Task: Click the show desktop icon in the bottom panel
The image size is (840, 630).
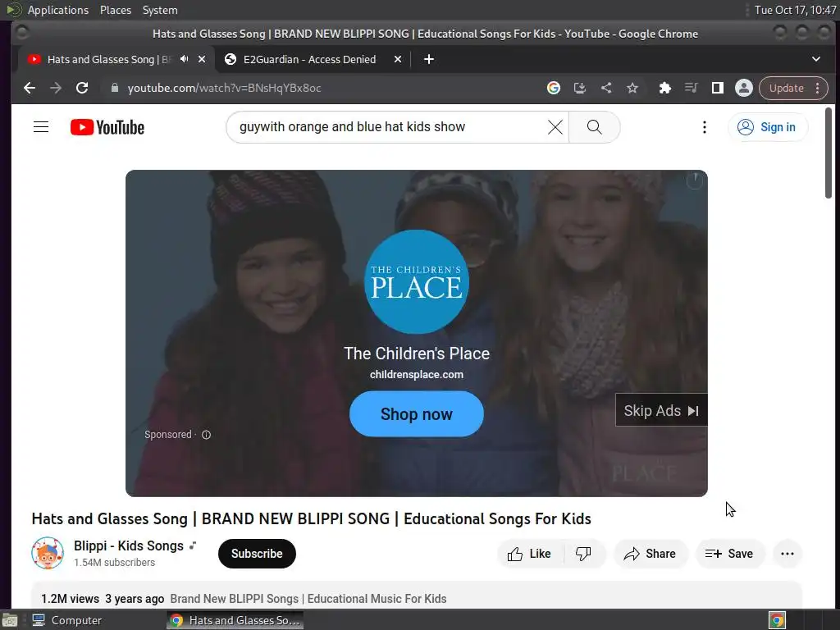Action: click(9, 620)
